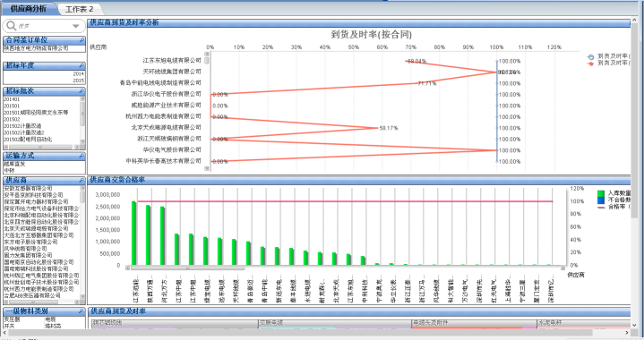Select 陕西地方电力物流有限公司 in 合同签订单位 list
Viewport: 644px width, 340px height.
click(x=36, y=48)
